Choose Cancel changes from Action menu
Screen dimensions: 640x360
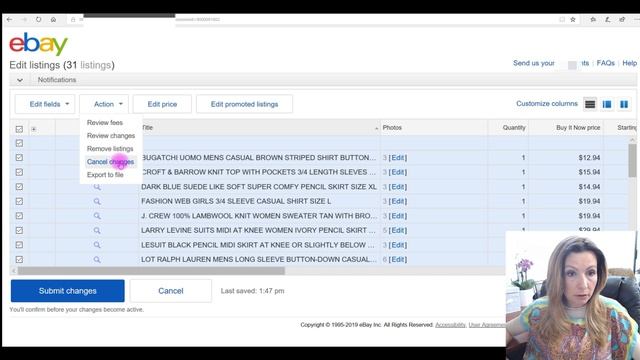(110, 162)
